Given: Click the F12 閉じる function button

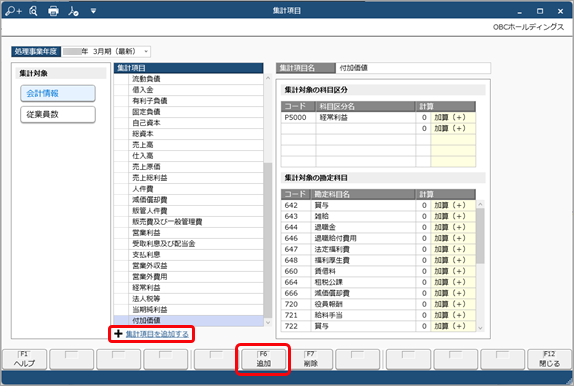Looking at the screenshot, I should point(549,359).
